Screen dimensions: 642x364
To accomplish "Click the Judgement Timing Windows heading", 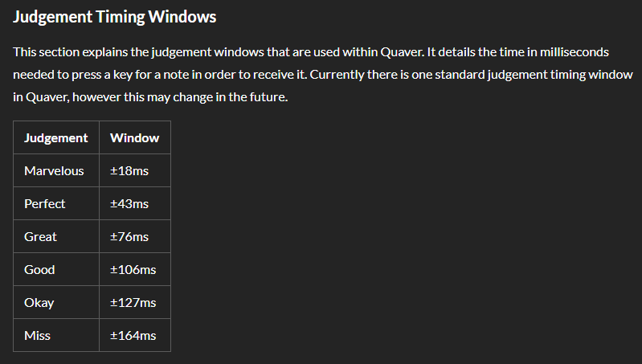I will tap(115, 16).
